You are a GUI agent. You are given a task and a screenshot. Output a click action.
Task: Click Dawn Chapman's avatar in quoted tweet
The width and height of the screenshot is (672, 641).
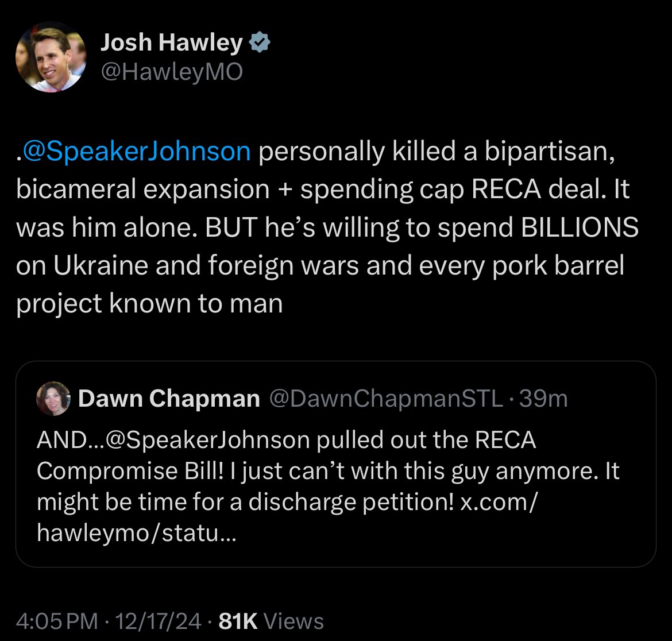click(x=53, y=399)
